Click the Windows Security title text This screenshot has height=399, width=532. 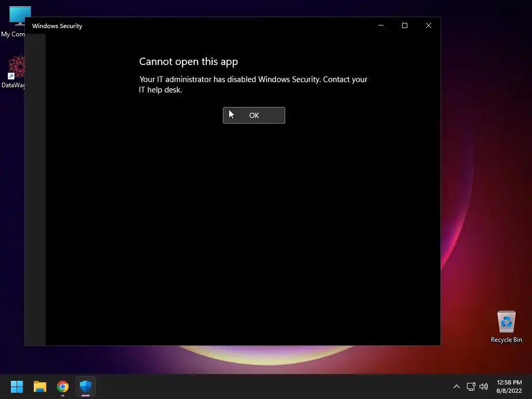pos(57,26)
